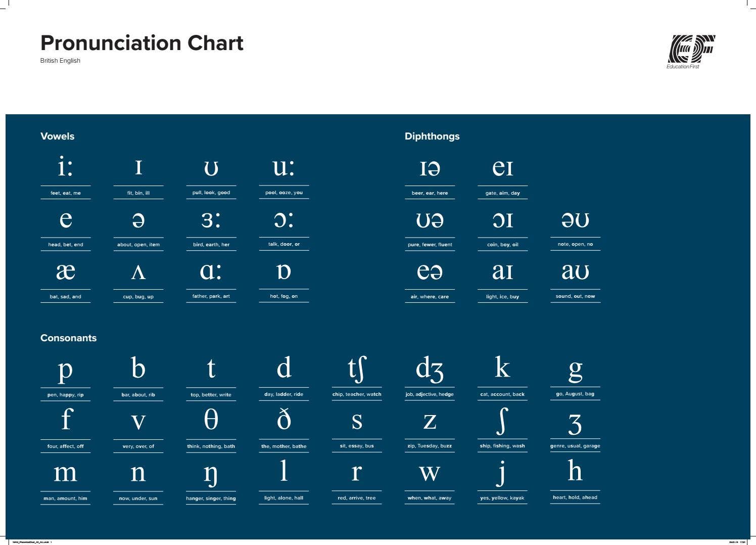Select the ʒ consonant symbol
The height and width of the screenshot is (545, 756).
tap(575, 424)
